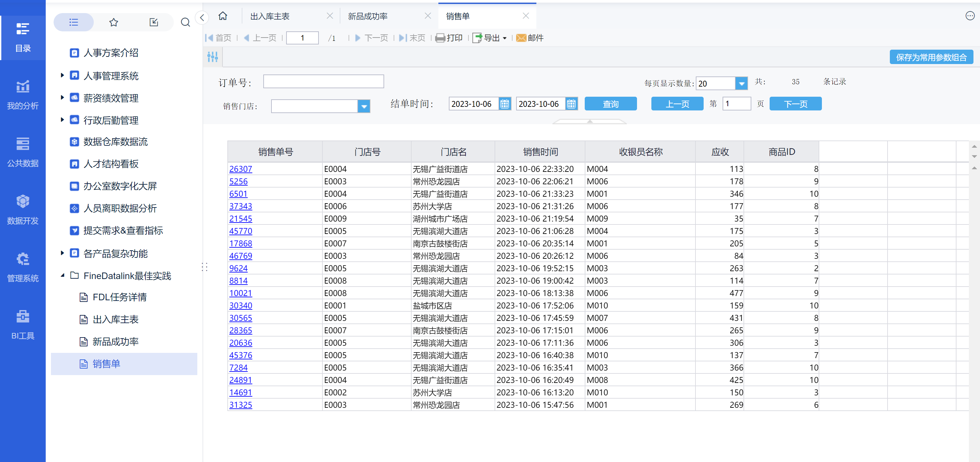Click the parameter panel sliders icon

(213, 57)
